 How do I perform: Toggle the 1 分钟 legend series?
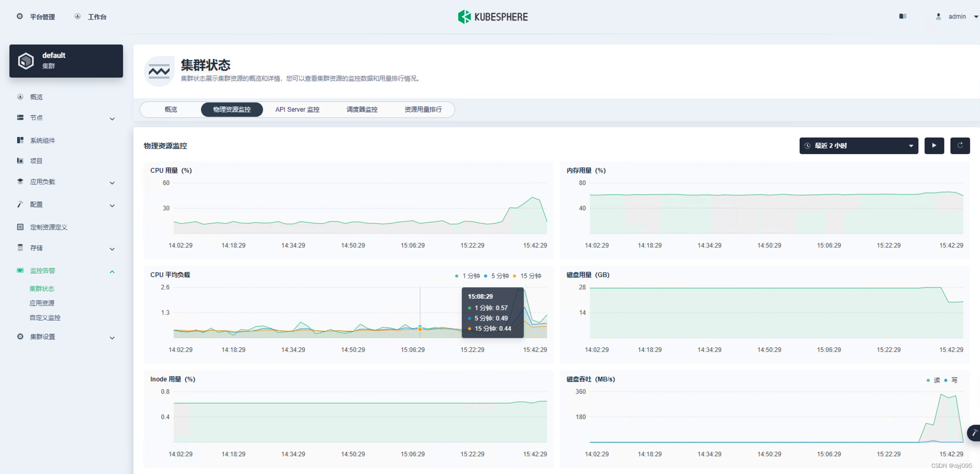point(468,276)
